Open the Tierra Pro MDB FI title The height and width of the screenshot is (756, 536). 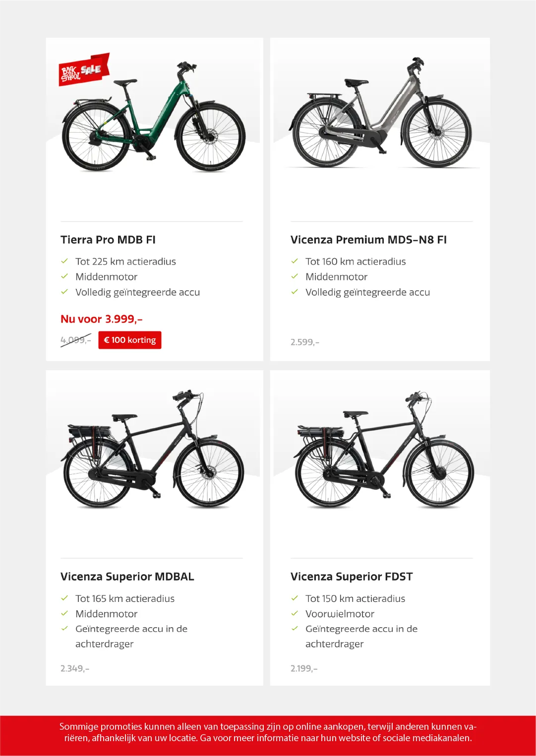coord(108,240)
